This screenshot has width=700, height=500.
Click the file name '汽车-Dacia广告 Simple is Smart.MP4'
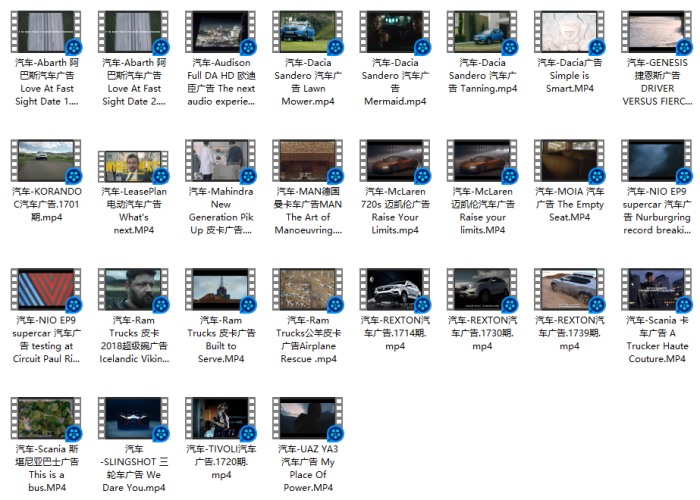[570, 75]
